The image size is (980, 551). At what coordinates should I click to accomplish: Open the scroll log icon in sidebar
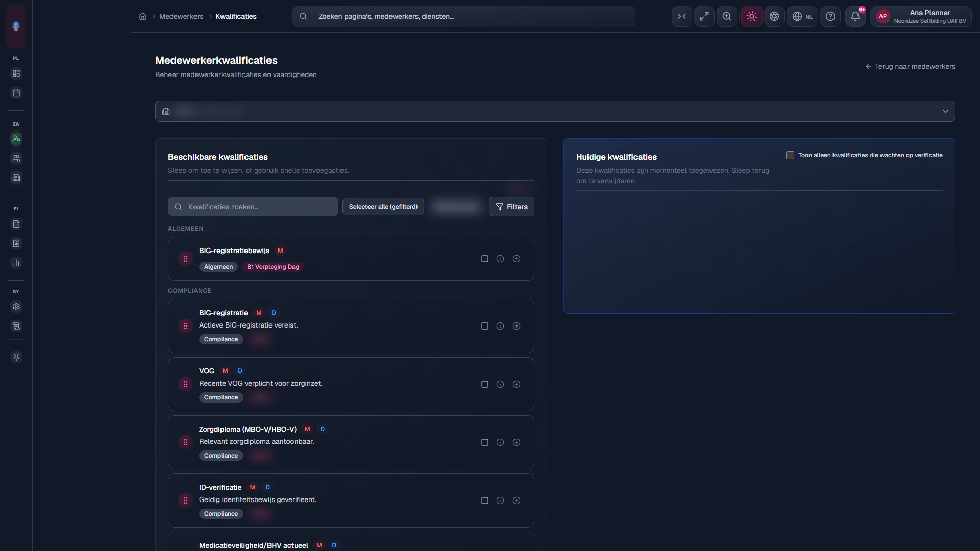[16, 326]
